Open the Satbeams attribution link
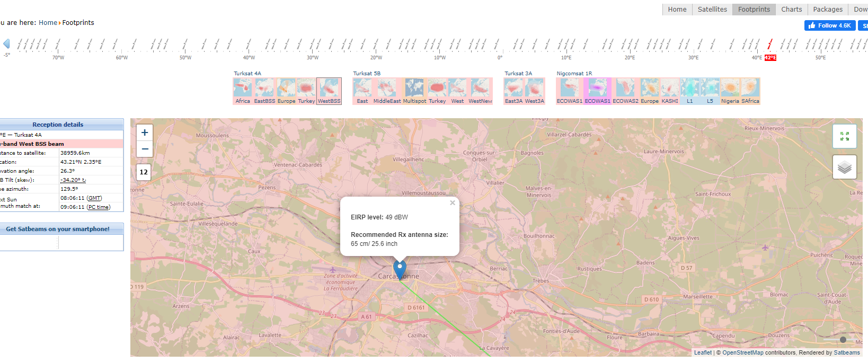Viewport: 868px width, 362px height. coord(847,352)
